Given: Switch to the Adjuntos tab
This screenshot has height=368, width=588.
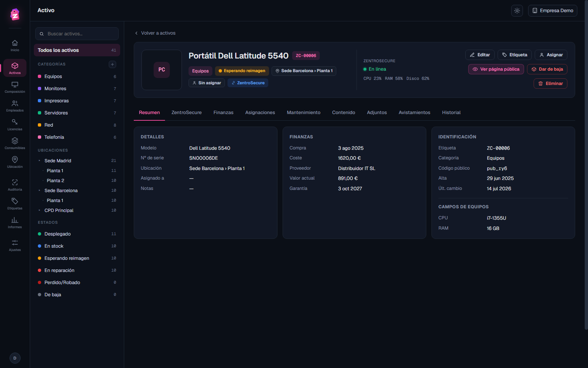Looking at the screenshot, I should click(377, 113).
